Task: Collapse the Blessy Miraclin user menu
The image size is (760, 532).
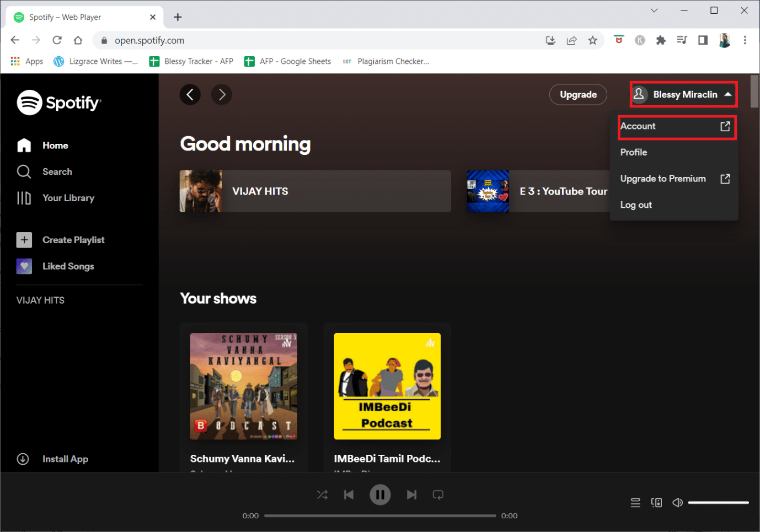Action: (683, 94)
